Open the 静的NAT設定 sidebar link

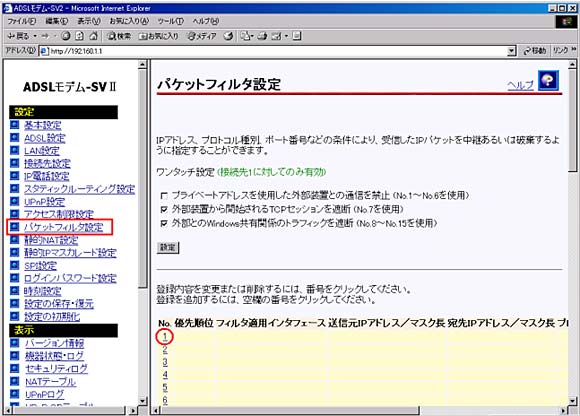coord(51,240)
